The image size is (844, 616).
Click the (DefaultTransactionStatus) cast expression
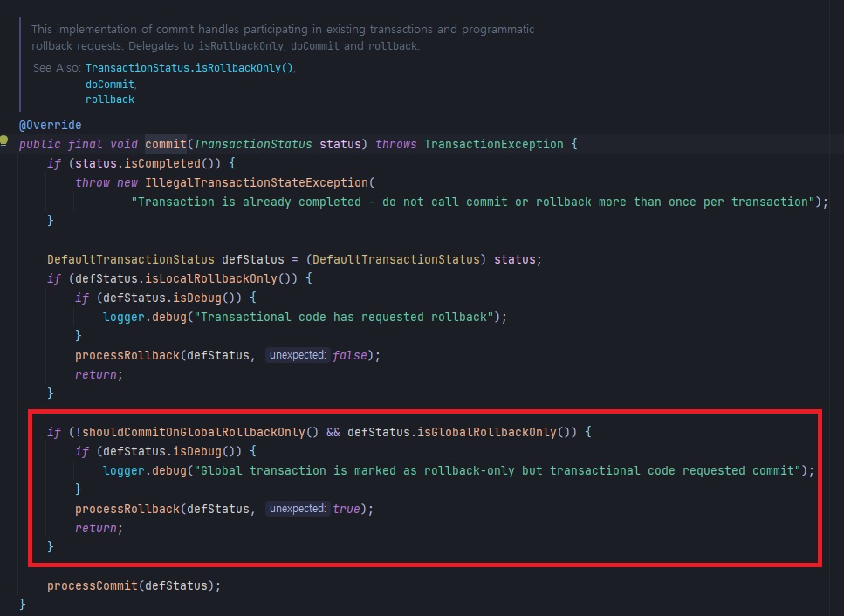(x=395, y=259)
